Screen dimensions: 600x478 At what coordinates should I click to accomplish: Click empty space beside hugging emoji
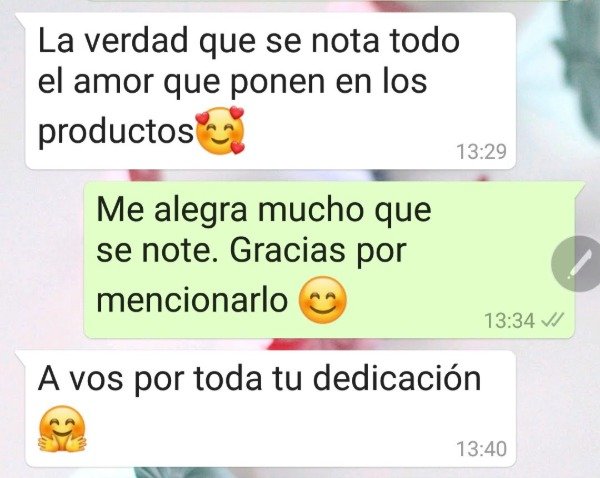tap(268, 429)
